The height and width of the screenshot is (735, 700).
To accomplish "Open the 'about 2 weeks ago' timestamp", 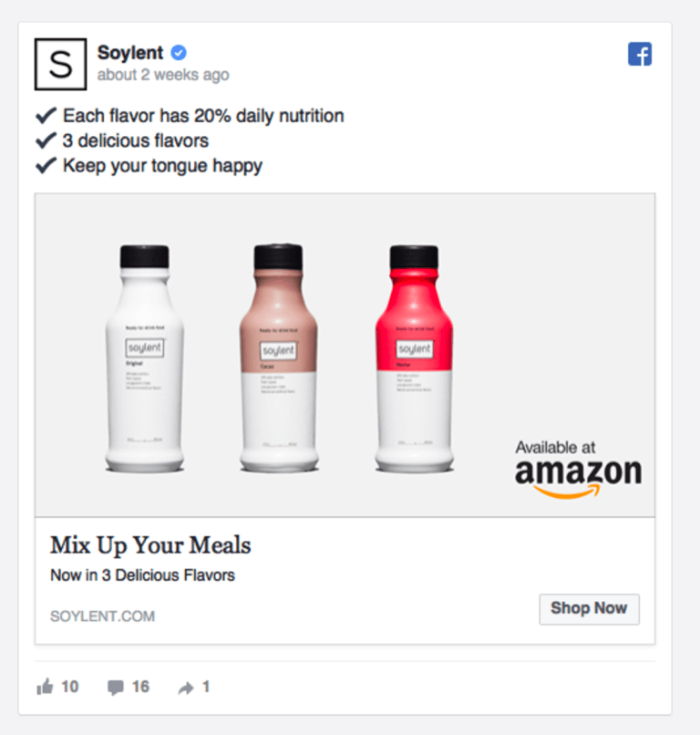I will 163,75.
